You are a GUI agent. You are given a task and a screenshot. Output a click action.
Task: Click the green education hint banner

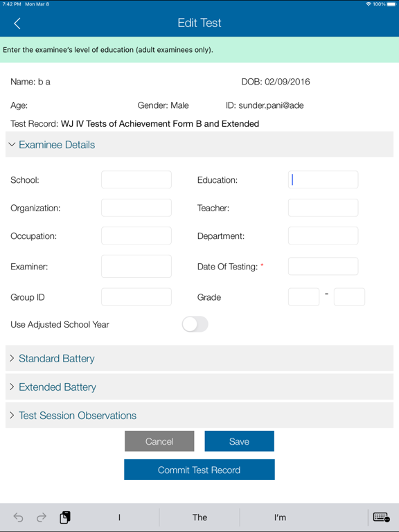pos(199,50)
